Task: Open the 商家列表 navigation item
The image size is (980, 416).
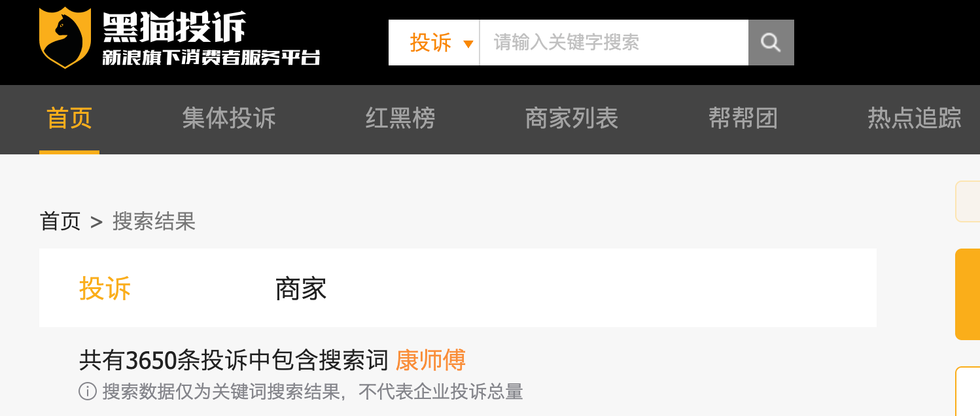Action: [x=572, y=118]
